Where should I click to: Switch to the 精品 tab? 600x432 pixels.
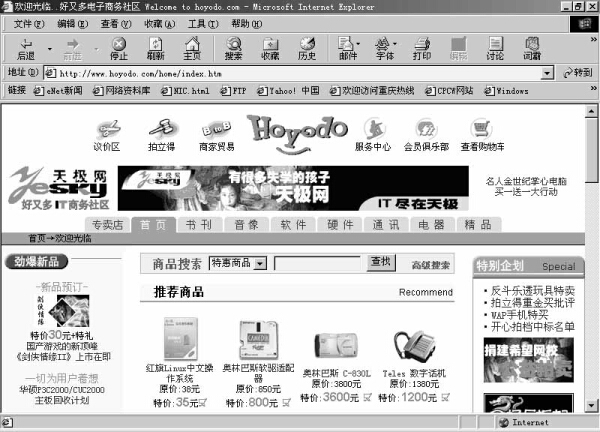pyautogui.click(x=478, y=225)
